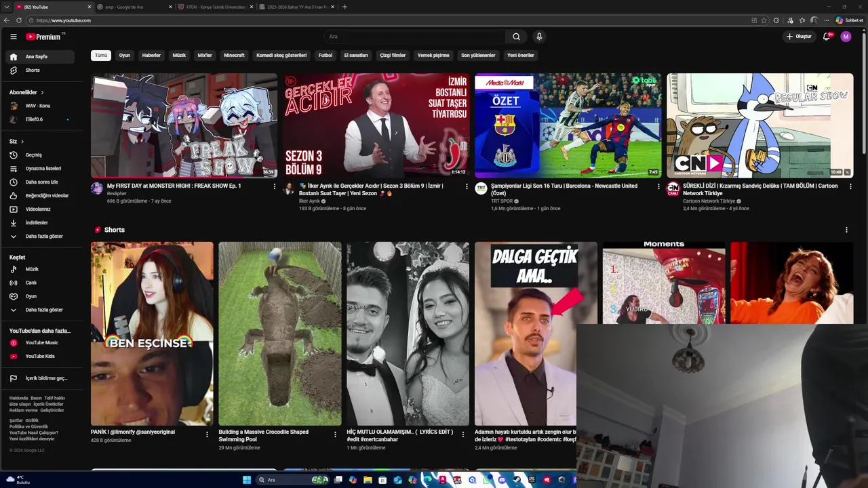
Task: Select the Yemek pişirme filter chip
Action: 433,56
